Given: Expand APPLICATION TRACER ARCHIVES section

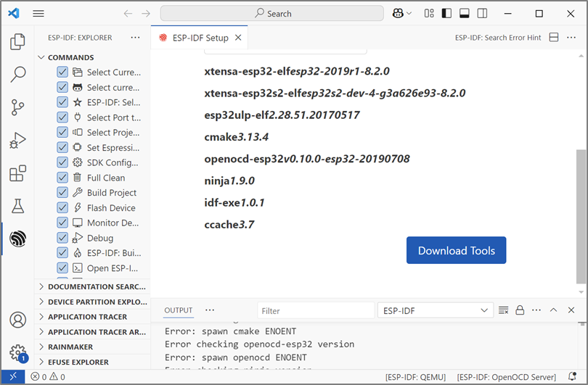Looking at the screenshot, I should tap(92, 332).
